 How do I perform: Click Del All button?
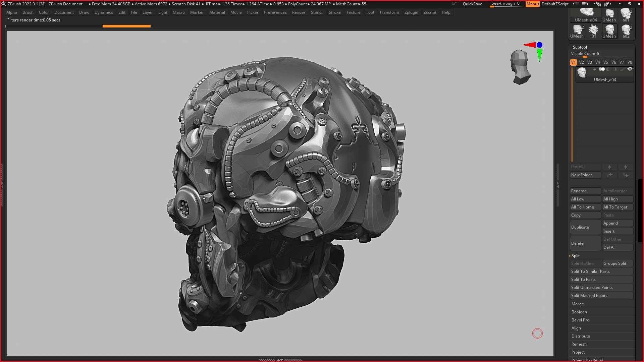click(x=618, y=247)
